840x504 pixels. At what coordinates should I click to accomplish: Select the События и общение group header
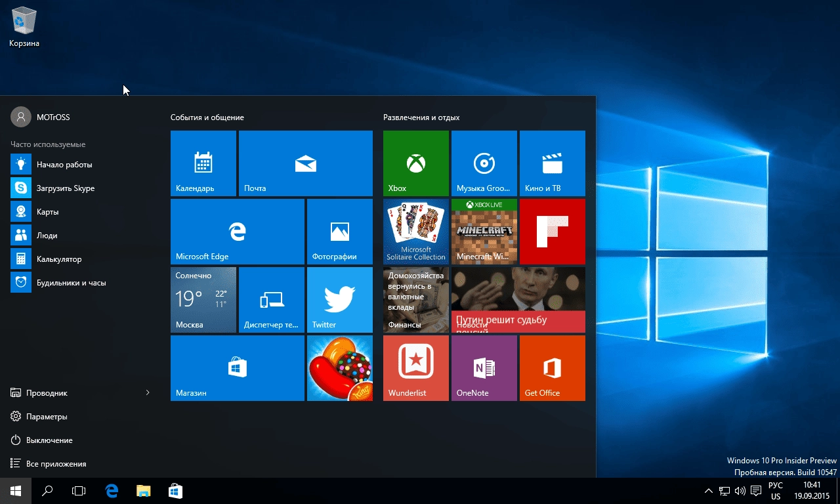(207, 117)
